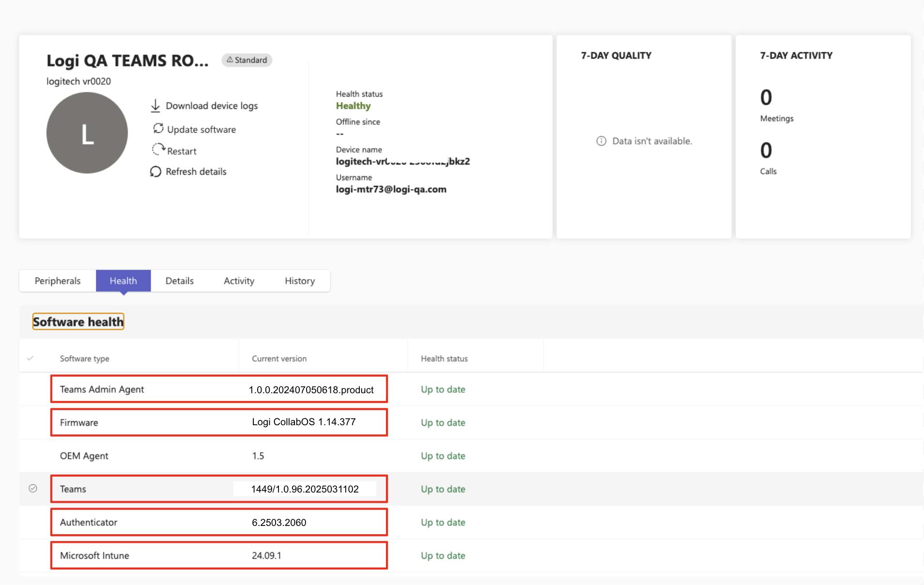This screenshot has width=924, height=585.
Task: Click device name starting with logitech-vr
Action: (x=403, y=161)
